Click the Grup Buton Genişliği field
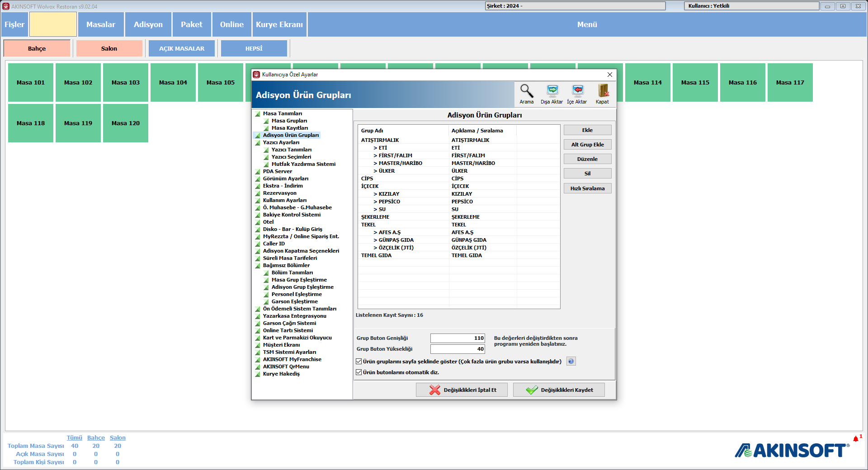The image size is (868, 470). click(x=458, y=338)
